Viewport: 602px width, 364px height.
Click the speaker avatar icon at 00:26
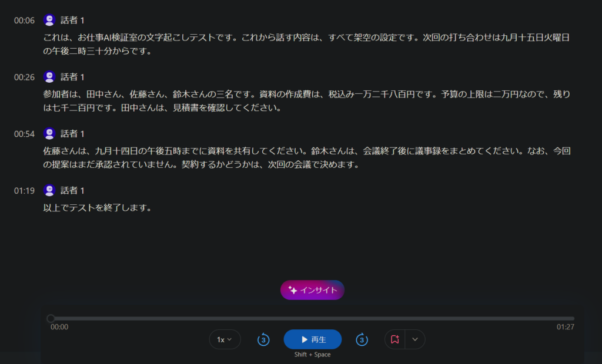point(49,77)
